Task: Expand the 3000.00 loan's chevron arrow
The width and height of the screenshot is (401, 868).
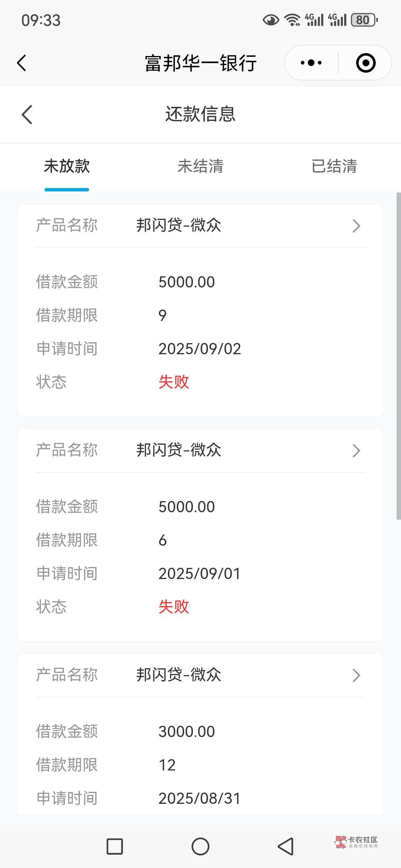Action: (x=356, y=675)
